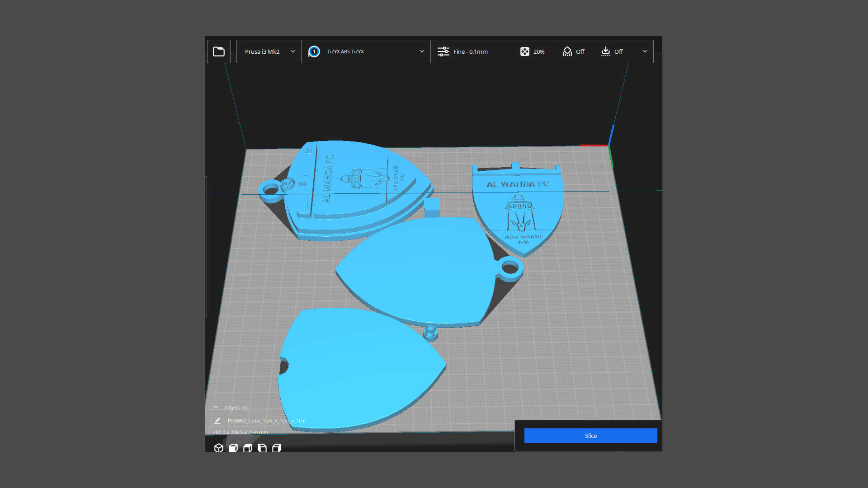The image size is (868, 488).
Task: Switch to left side view cube icon
Action: coord(262,448)
